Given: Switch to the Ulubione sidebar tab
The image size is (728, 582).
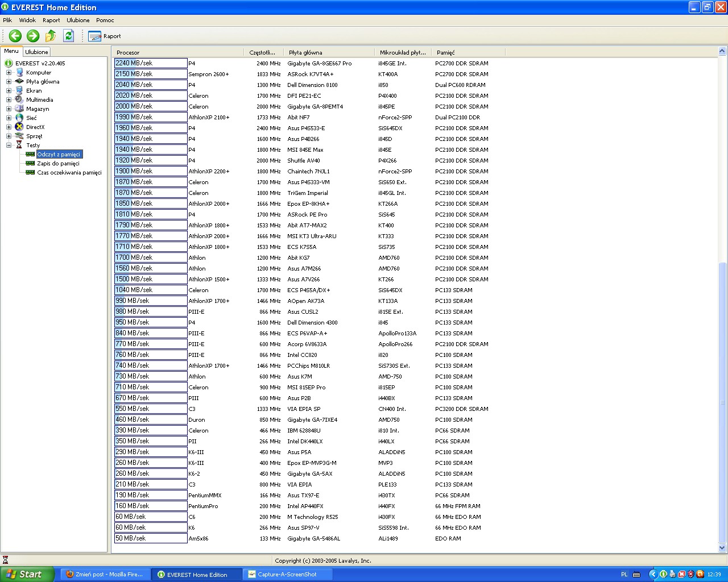Looking at the screenshot, I should coord(36,52).
